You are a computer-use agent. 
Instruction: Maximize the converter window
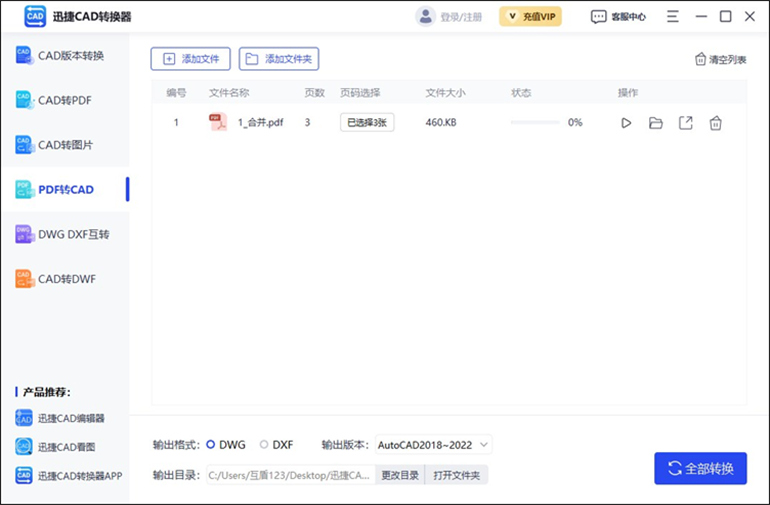tap(725, 17)
